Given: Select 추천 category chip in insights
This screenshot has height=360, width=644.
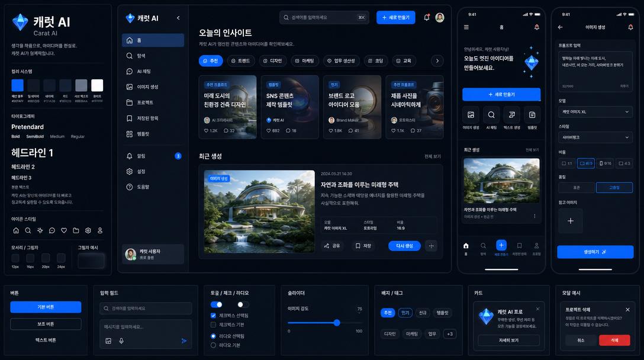Looking at the screenshot, I should point(211,61).
